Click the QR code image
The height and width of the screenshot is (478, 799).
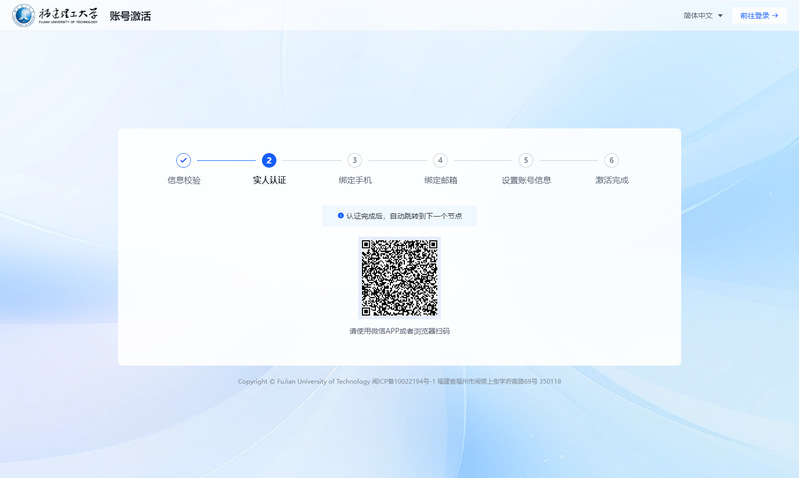[400, 278]
